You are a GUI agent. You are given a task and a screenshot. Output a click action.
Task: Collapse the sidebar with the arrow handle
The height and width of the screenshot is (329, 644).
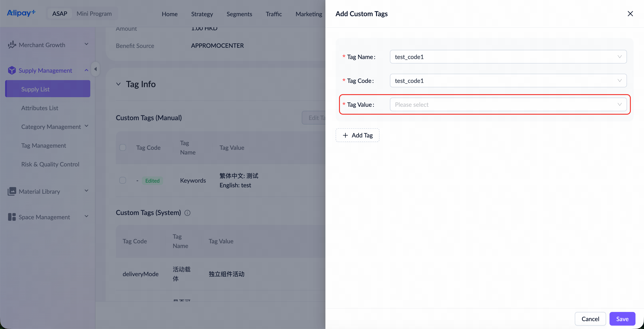[x=95, y=69]
